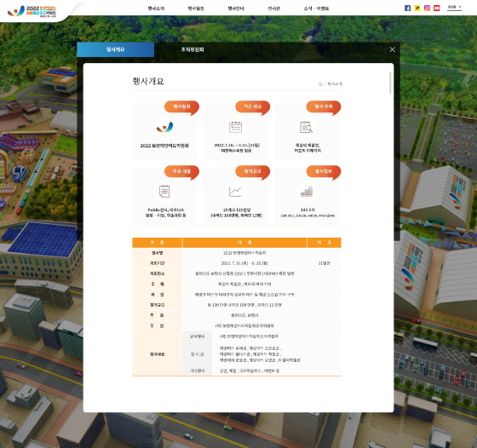Open the Instagram icon in header
Image resolution: width=477 pixels, height=448 pixels.
click(427, 9)
